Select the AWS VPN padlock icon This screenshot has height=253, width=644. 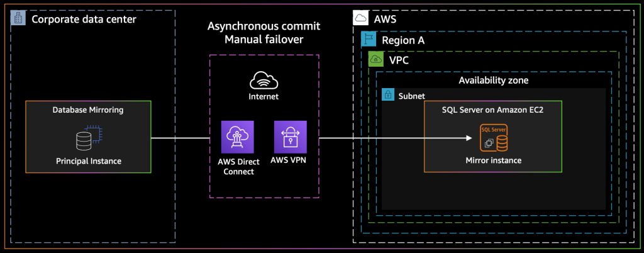tap(291, 137)
